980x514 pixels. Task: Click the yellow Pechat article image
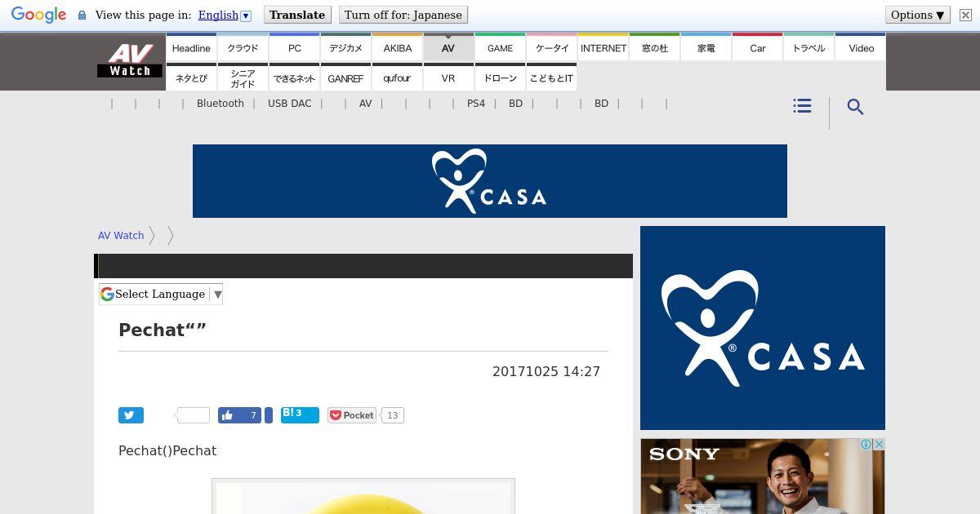click(363, 496)
